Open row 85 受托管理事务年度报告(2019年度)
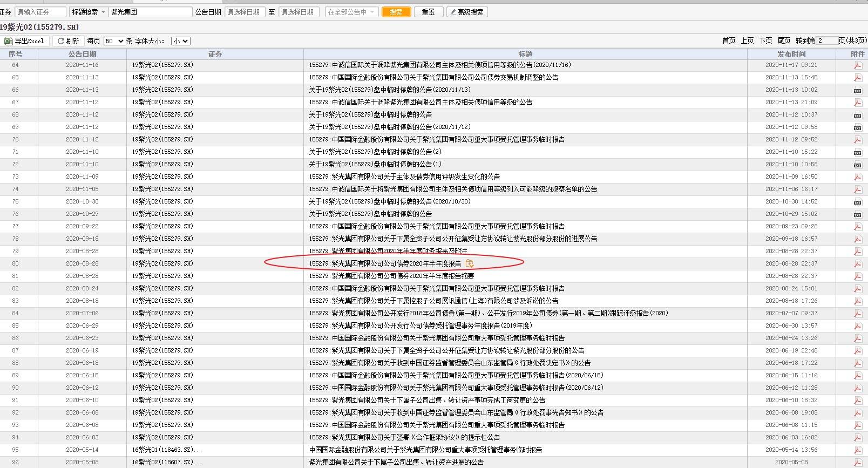 [421, 326]
